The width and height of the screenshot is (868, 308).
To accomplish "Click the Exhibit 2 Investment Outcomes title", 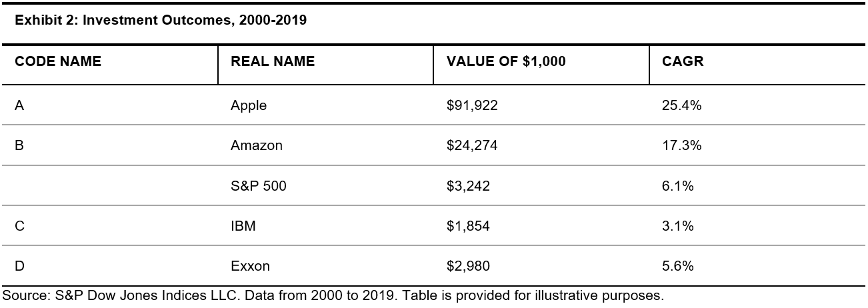I will [161, 21].
